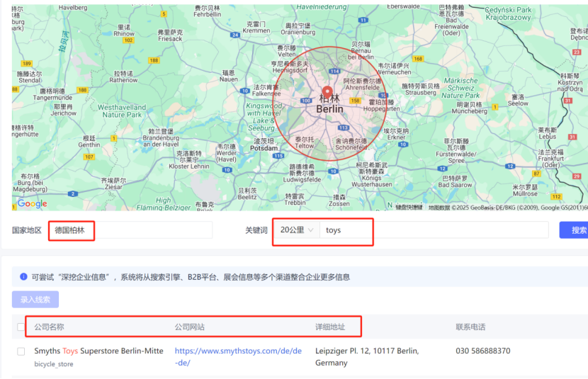588x379 pixels.
Task: Click the Google logo on the map
Action: click(33, 203)
